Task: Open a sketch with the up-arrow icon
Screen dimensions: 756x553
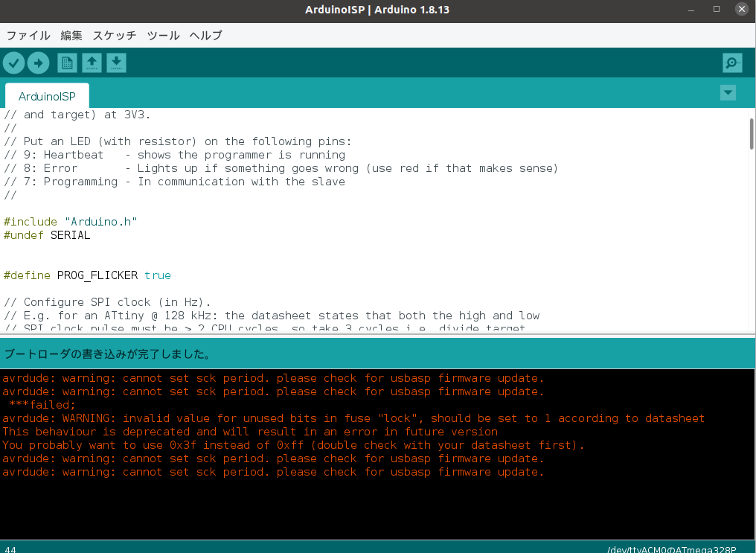Action: [92, 63]
